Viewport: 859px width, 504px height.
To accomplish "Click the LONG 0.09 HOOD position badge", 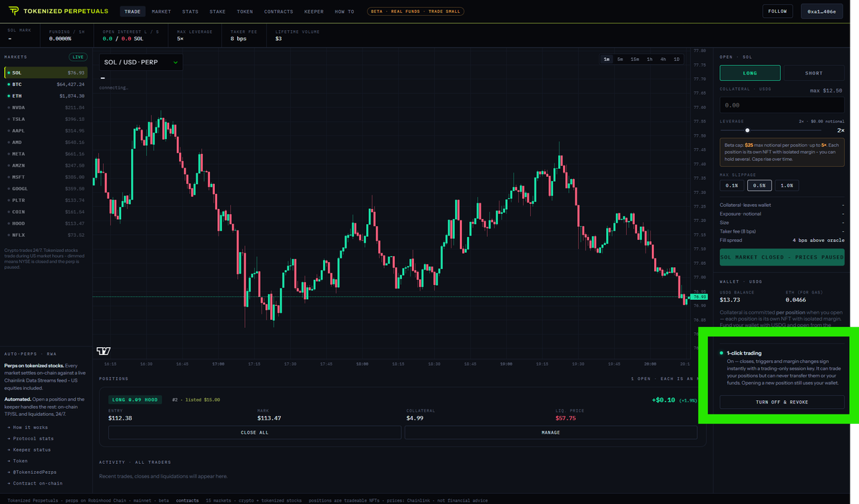I will [x=135, y=400].
